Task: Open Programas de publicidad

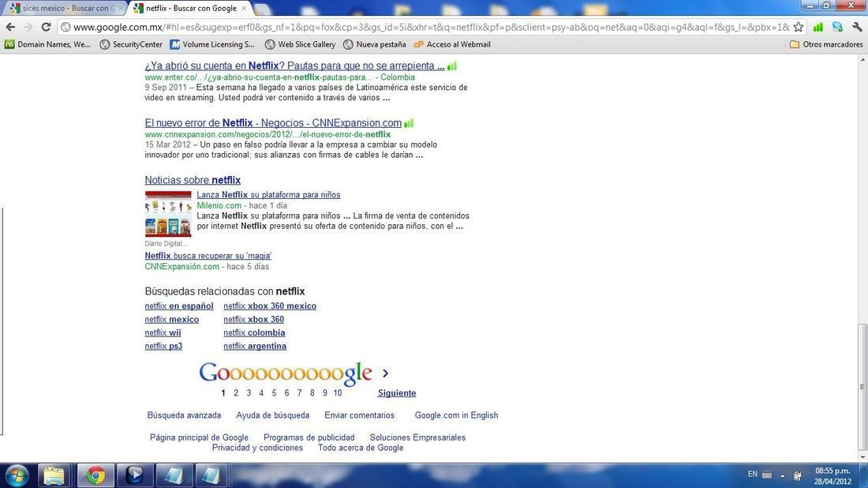Action: 309,437
